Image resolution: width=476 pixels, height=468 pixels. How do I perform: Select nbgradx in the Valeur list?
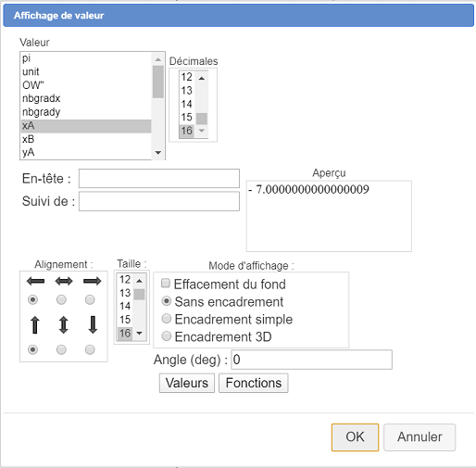coord(86,98)
